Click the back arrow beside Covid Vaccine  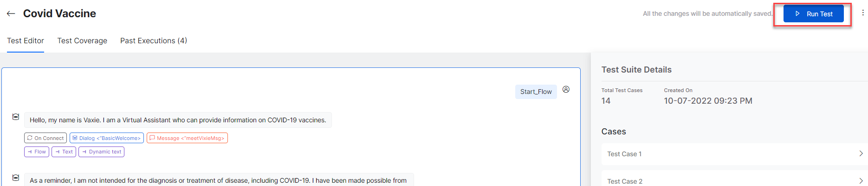coord(11,14)
